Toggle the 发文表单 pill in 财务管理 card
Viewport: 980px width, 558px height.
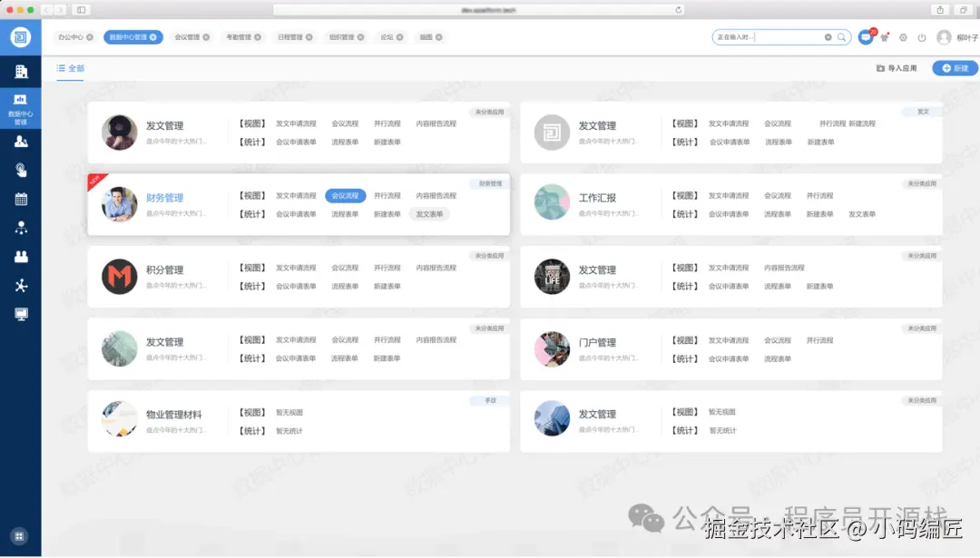click(x=428, y=214)
